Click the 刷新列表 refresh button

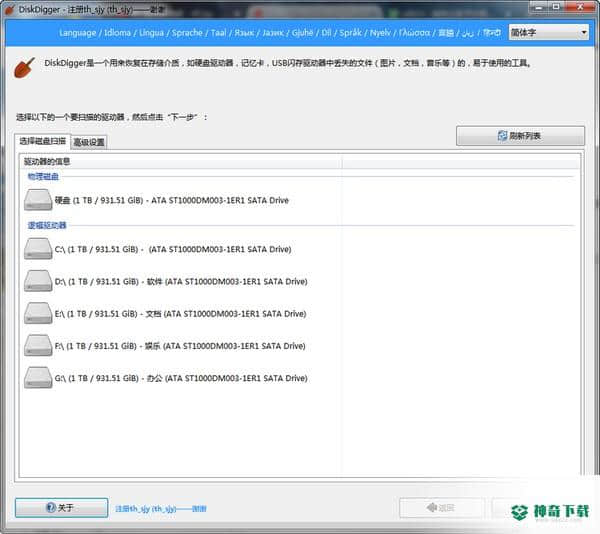[x=520, y=136]
